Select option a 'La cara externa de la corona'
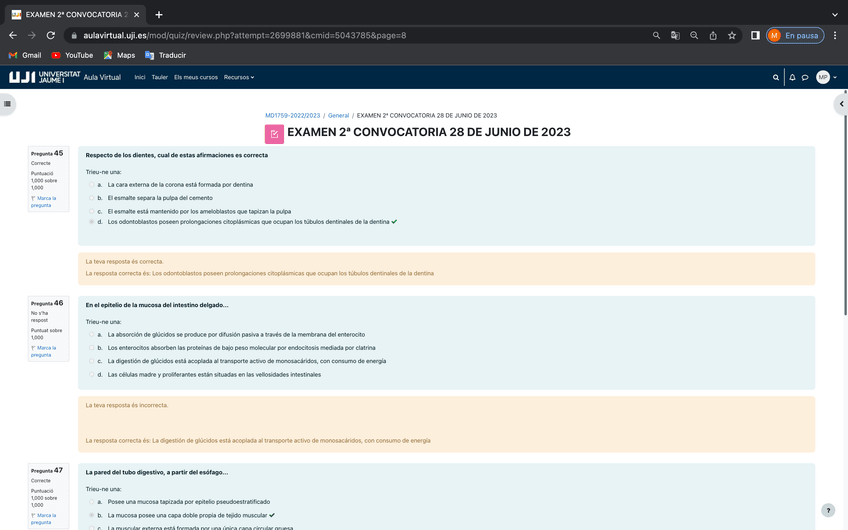The height and width of the screenshot is (530, 848). [91, 184]
